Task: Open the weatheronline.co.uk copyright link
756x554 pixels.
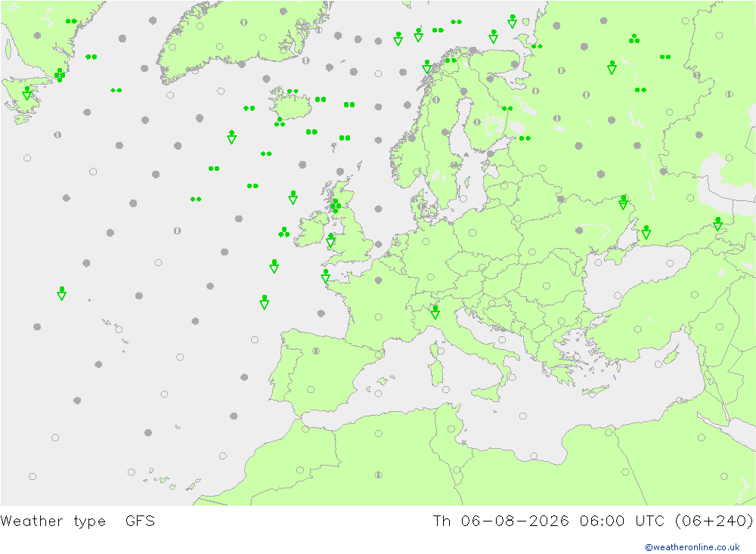Action: pos(692,546)
